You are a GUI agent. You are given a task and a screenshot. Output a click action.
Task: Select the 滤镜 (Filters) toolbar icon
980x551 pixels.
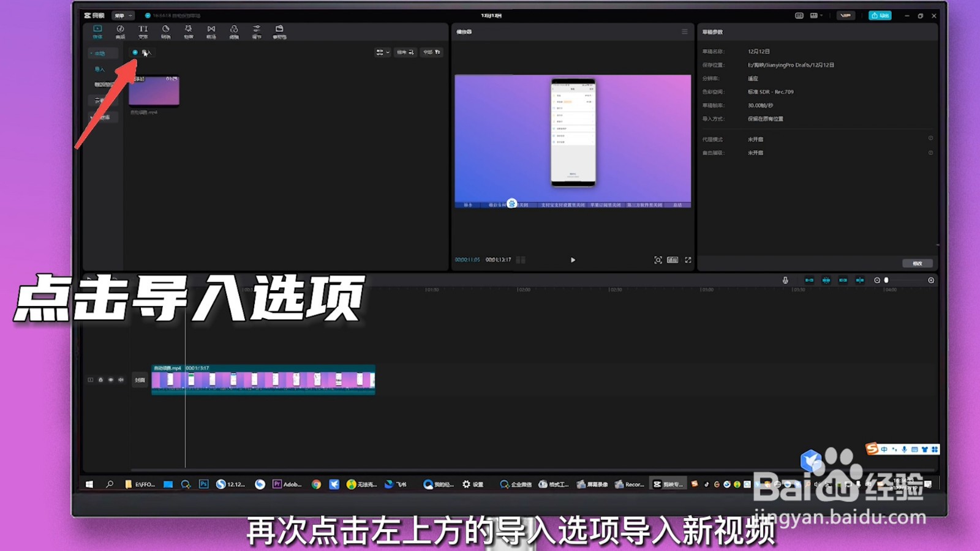[235, 31]
